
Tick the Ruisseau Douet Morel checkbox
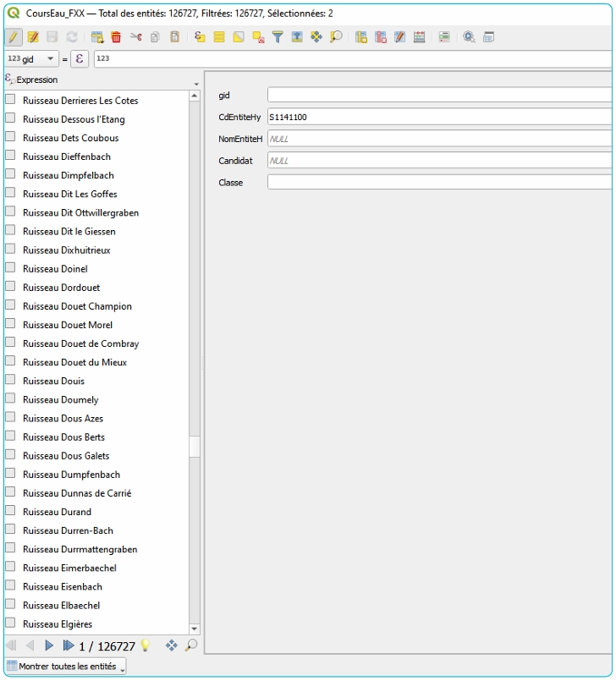[10, 324]
